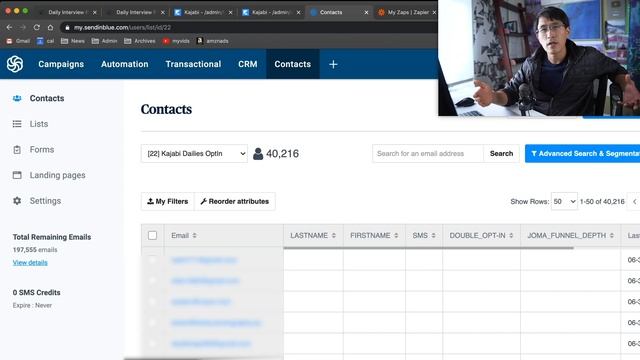640x360 pixels.
Task: Go to the Transactional section
Action: point(193,64)
